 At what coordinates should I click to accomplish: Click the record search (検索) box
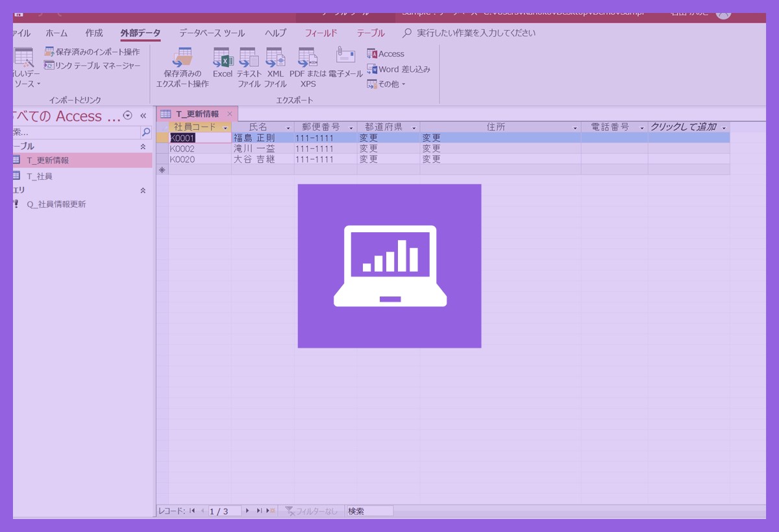click(369, 511)
